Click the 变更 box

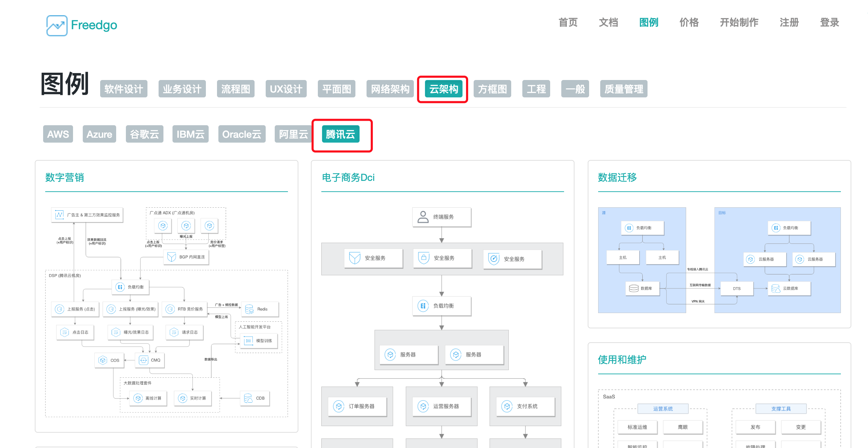click(x=801, y=427)
